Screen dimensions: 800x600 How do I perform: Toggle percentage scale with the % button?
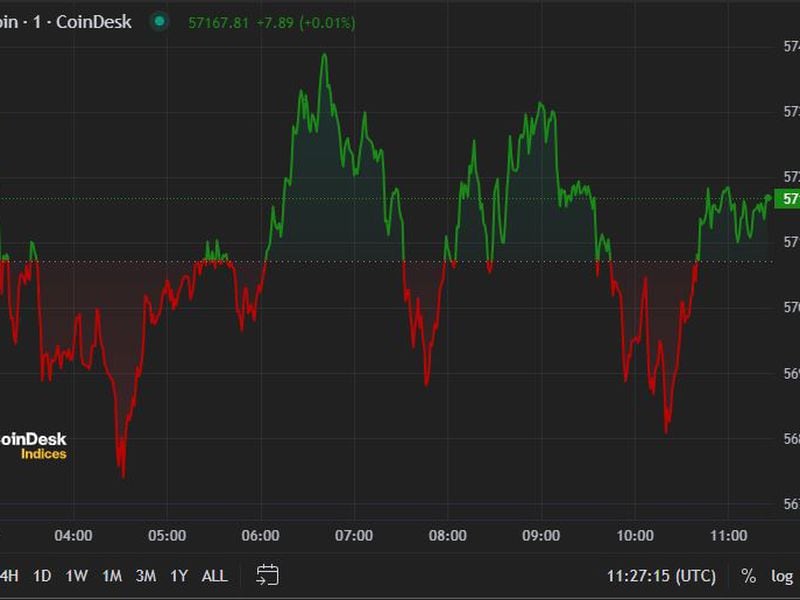pos(748,576)
